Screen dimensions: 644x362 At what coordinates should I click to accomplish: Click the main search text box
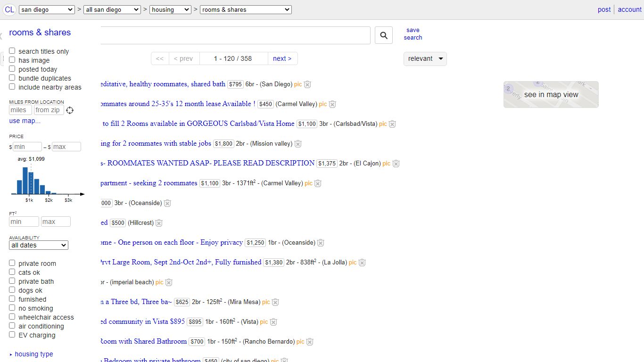pos(235,35)
